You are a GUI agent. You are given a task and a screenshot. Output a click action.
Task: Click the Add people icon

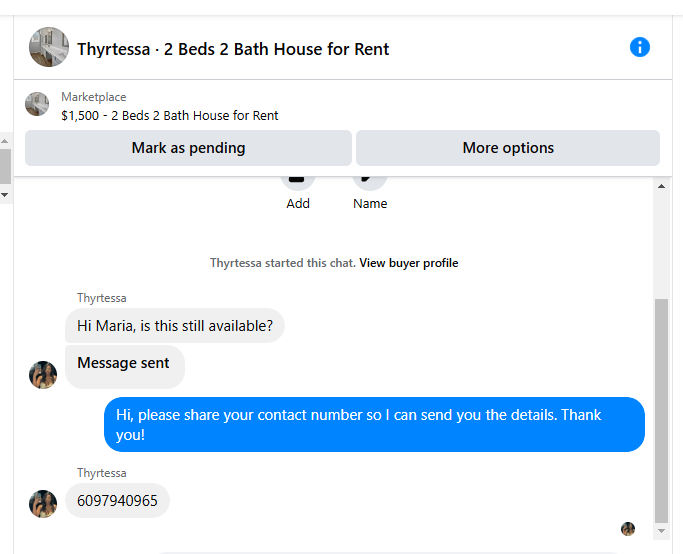pyautogui.click(x=298, y=180)
